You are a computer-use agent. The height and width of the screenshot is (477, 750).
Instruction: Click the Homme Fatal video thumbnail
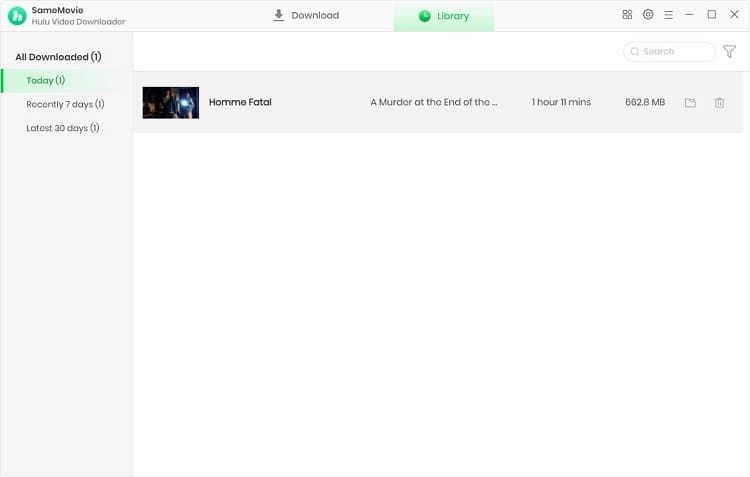(171, 102)
